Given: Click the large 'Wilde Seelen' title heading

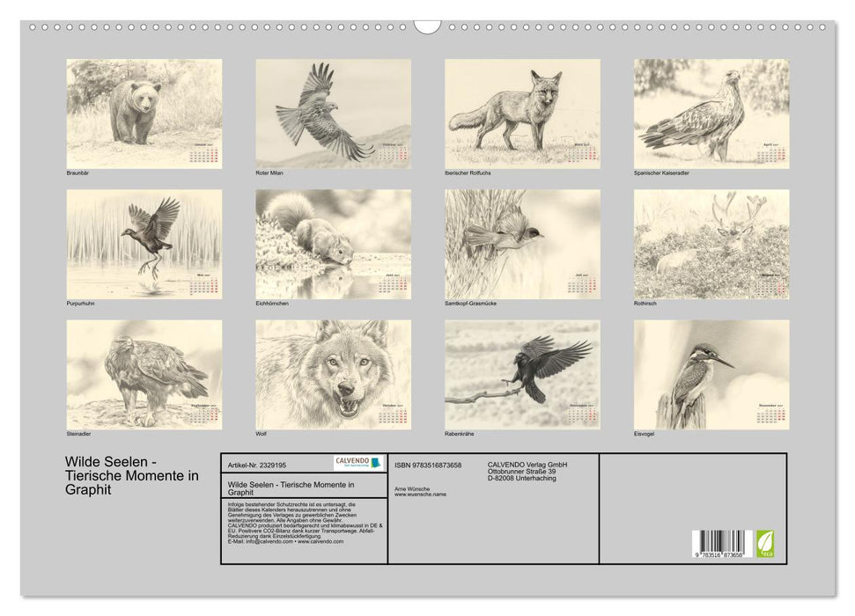Looking at the screenshot, I should [132, 475].
